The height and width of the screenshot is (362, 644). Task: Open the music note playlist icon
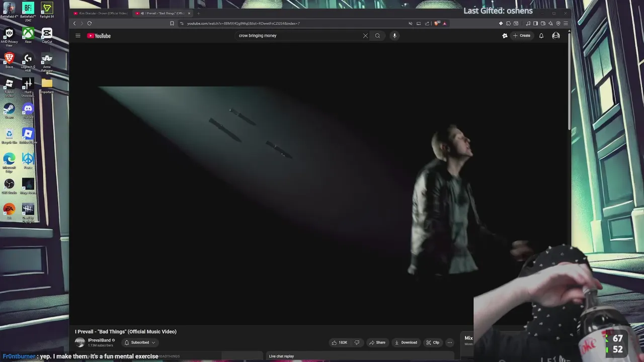tap(528, 23)
